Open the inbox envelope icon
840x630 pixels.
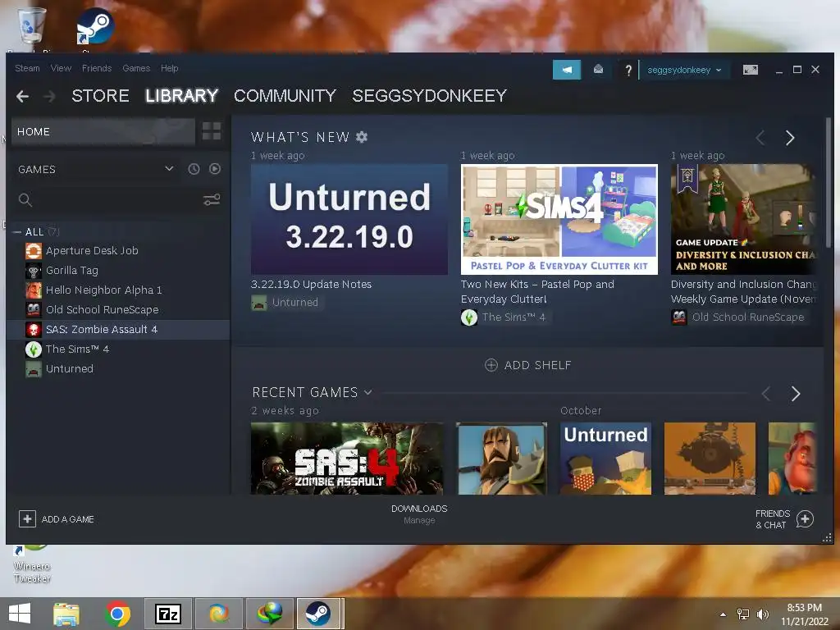tap(598, 70)
